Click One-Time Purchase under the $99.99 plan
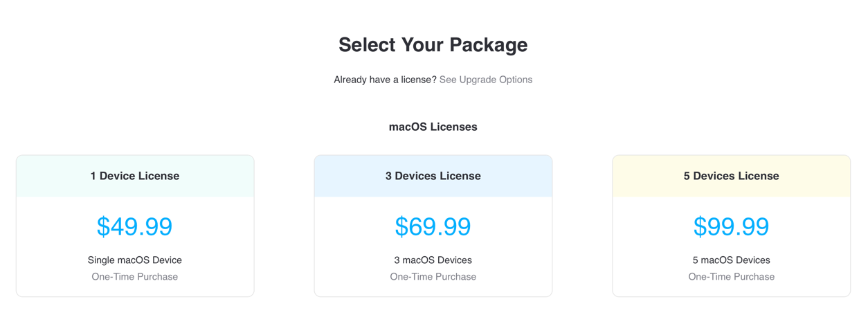 732,277
